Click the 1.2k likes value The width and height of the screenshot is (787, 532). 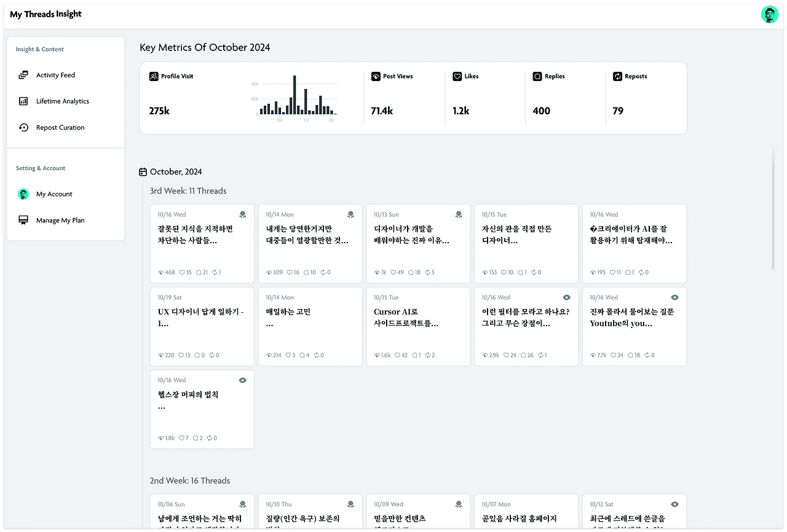pyautogui.click(x=461, y=111)
